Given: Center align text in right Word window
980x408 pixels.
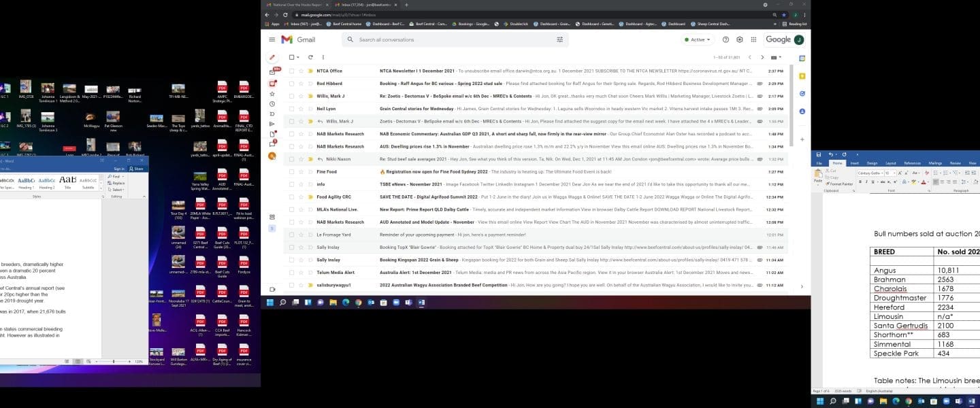Looking at the screenshot, I should point(943,182).
